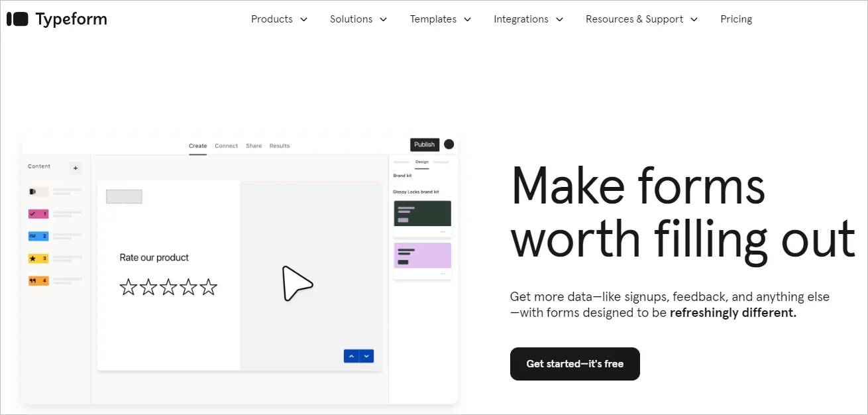Go to the Pricing page
The width and height of the screenshot is (868, 415).
coord(736,19)
